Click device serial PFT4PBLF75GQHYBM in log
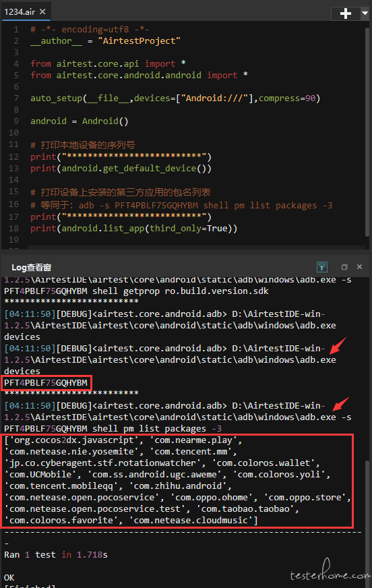This screenshot has width=372, height=588. click(x=46, y=383)
